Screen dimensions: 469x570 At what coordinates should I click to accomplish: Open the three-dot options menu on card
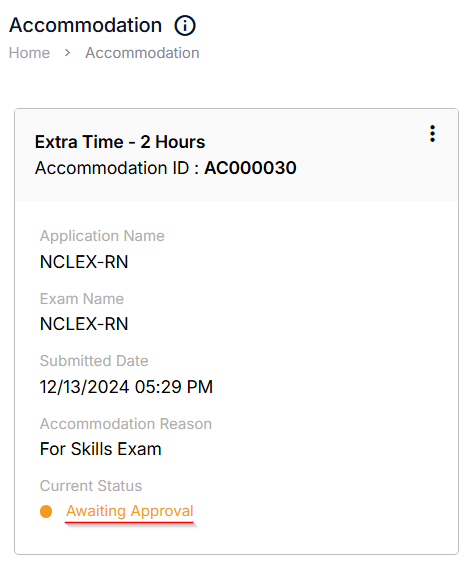point(432,134)
